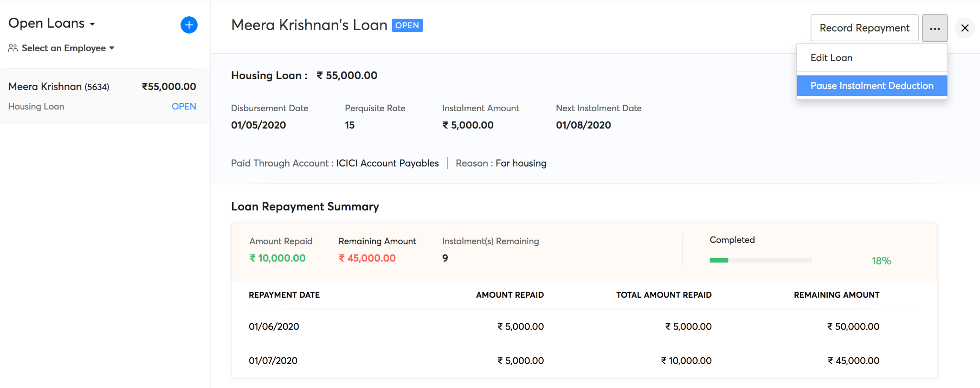Expand the Open Loans filter dropdown
Viewport: 980px width, 388px height.
tap(92, 24)
